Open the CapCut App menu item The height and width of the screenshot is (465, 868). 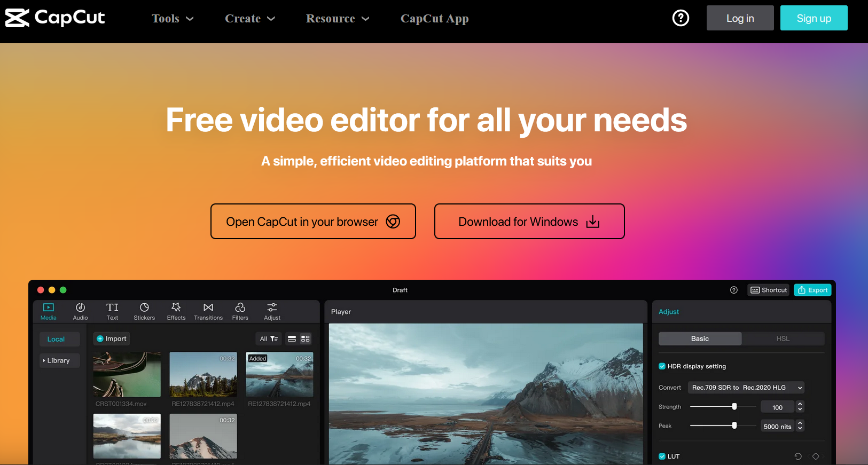[x=435, y=19]
